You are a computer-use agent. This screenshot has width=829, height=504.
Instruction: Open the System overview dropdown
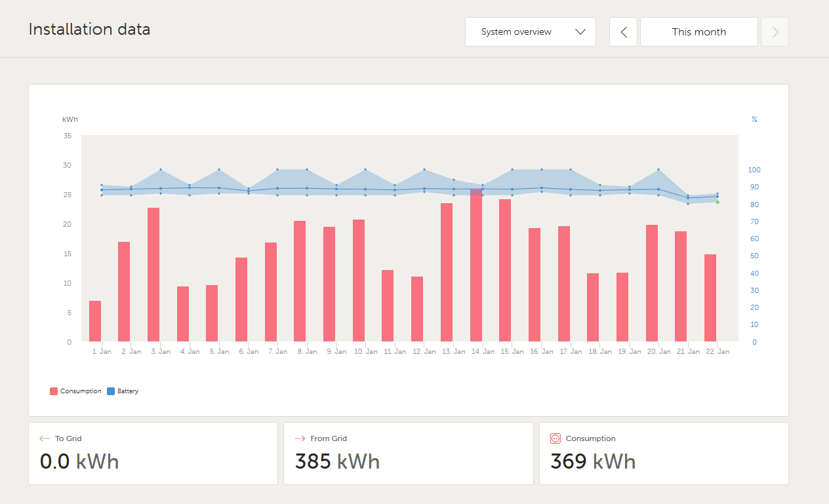click(530, 32)
